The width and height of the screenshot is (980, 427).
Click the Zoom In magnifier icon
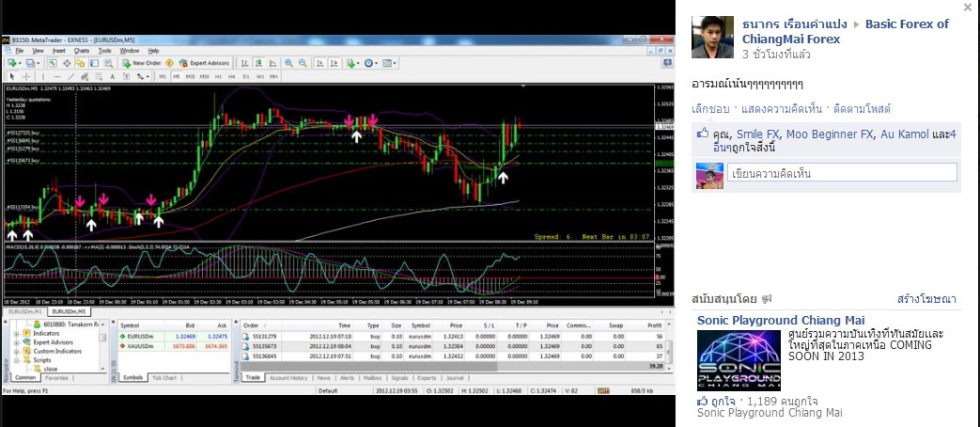point(288,63)
